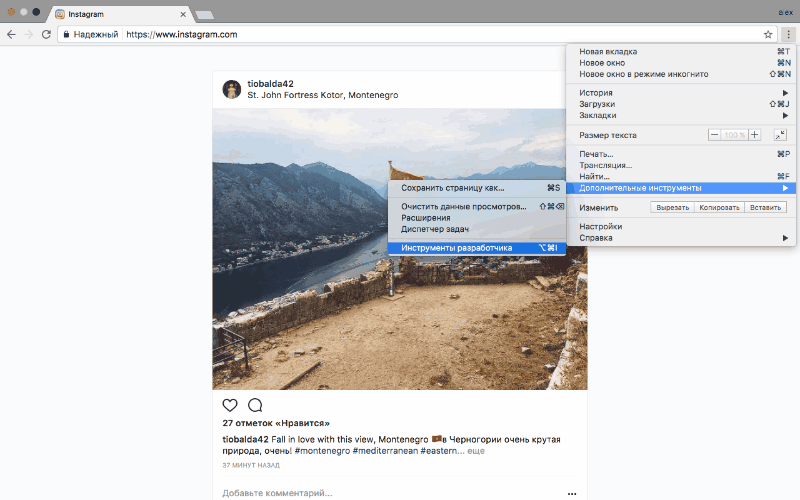
Task: Click the Chrome three-dot menu icon
Action: coord(788,35)
